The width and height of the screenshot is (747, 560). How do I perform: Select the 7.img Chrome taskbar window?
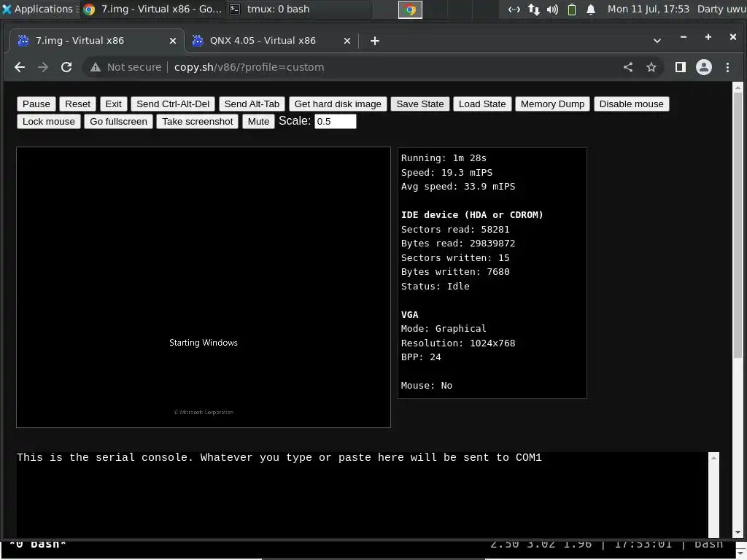(x=152, y=9)
